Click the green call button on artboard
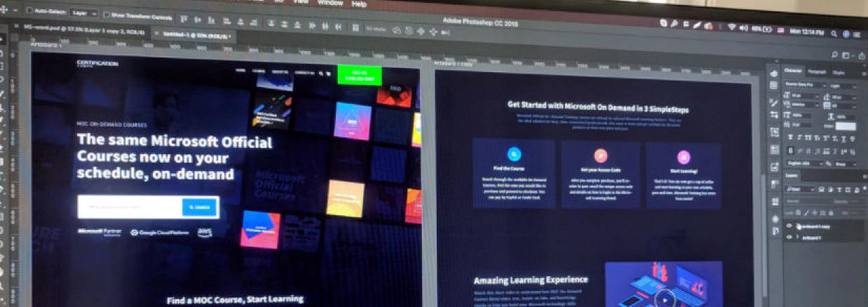This screenshot has height=307, width=868. click(x=359, y=75)
